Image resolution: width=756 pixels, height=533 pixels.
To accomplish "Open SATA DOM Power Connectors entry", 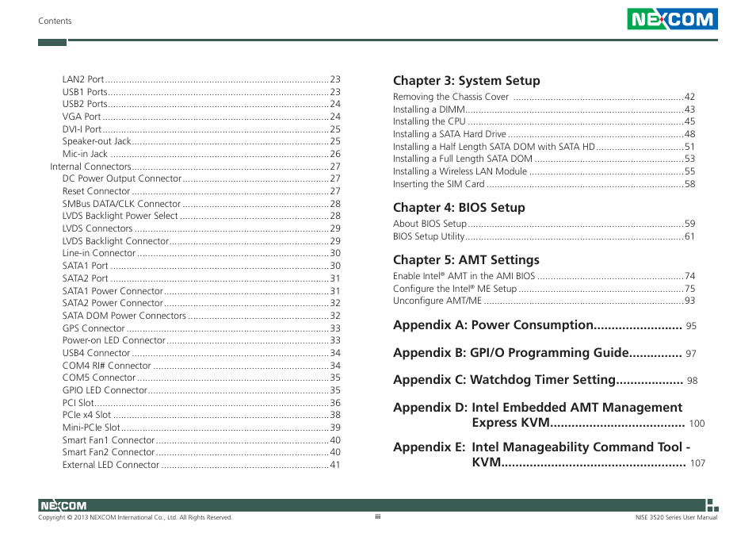I will tap(201, 316).
